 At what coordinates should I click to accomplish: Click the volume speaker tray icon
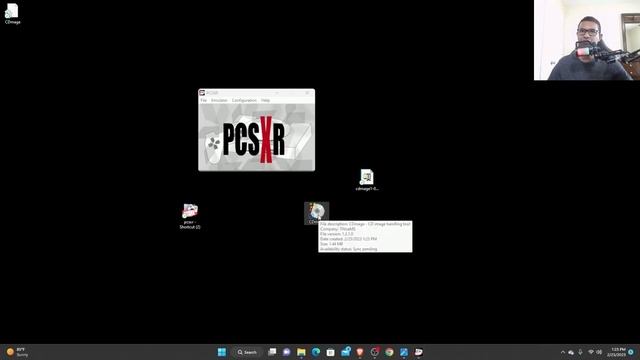pos(599,352)
